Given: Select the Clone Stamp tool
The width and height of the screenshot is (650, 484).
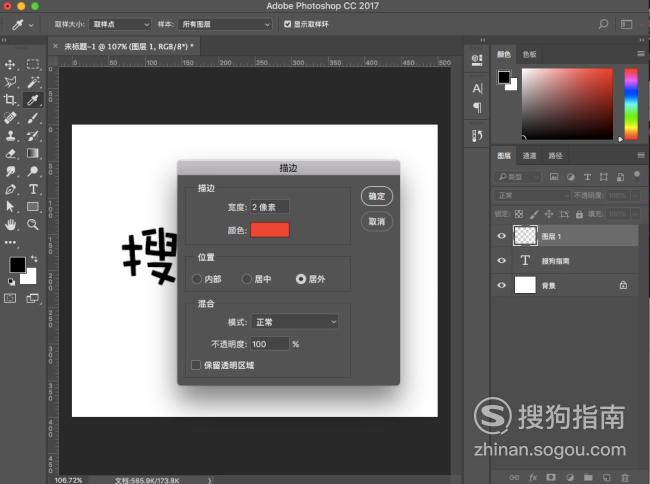Looking at the screenshot, I should click(10, 136).
